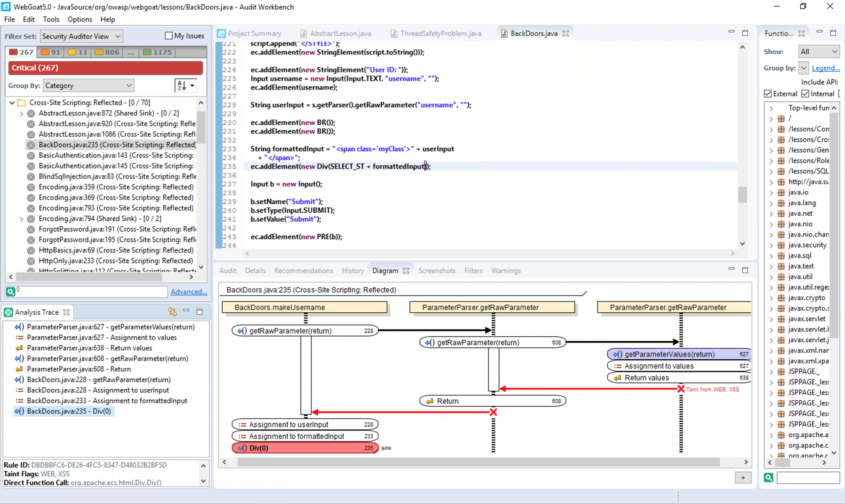This screenshot has width=845, height=504.
Task: Uncheck the Internal API checkbox
Action: (805, 94)
